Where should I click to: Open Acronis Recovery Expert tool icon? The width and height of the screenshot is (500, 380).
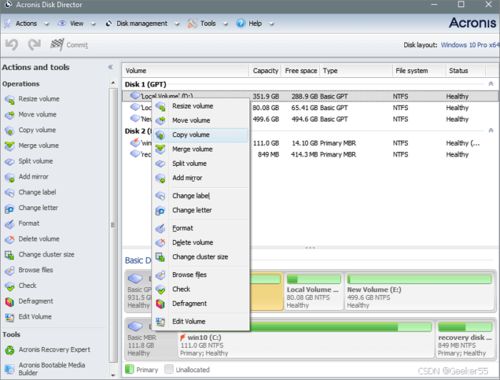point(10,350)
